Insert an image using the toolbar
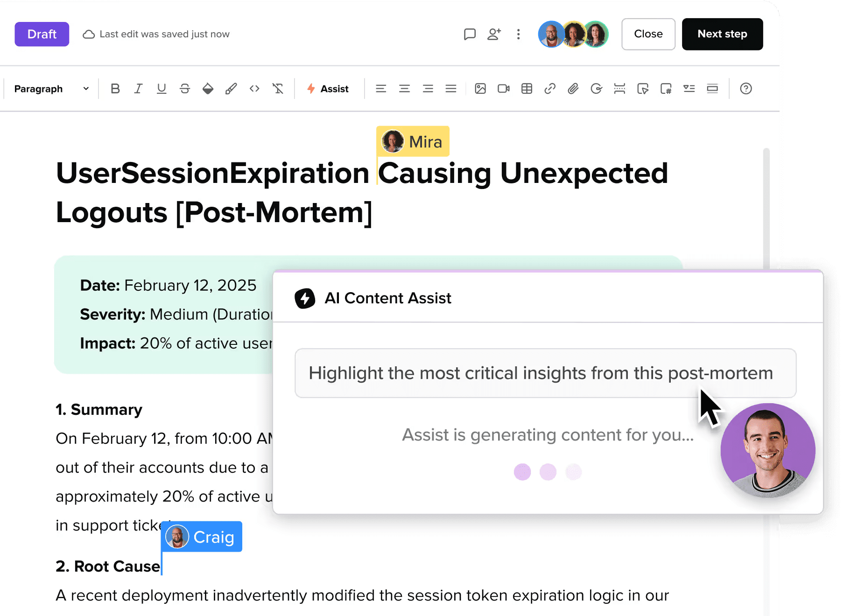The width and height of the screenshot is (844, 616). 480,89
